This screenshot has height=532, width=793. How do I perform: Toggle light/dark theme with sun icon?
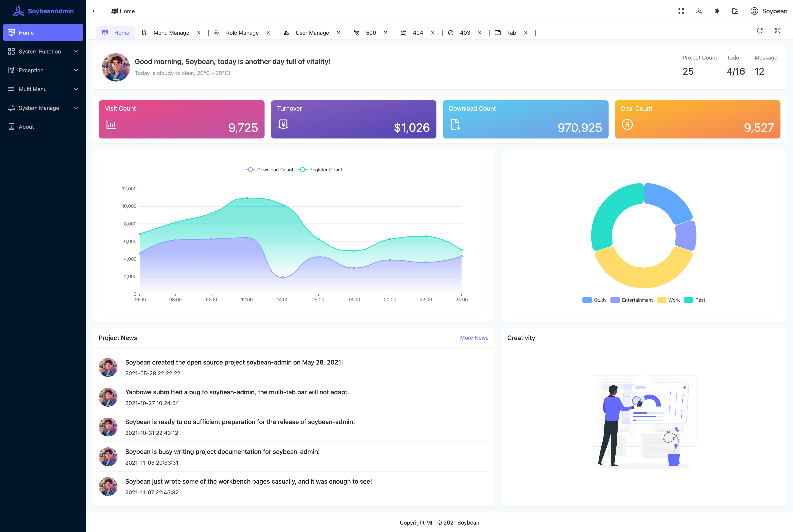717,11
